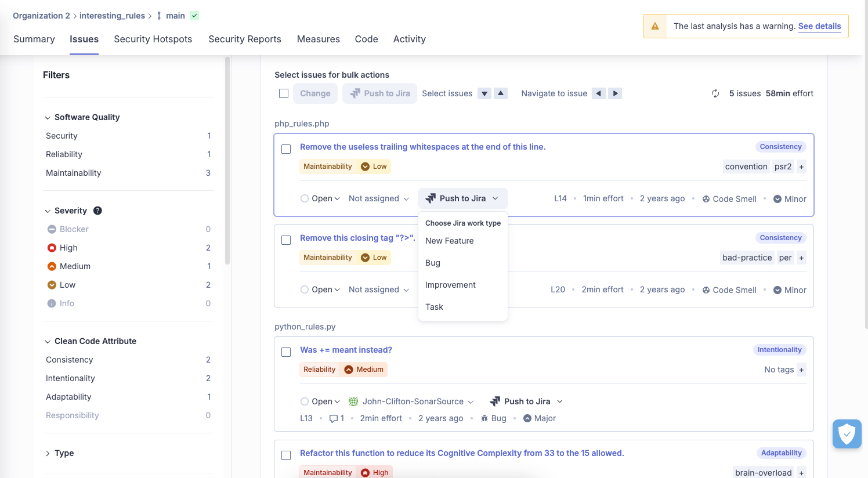868x478 pixels.
Task: Click the See details warning link
Action: pos(820,26)
